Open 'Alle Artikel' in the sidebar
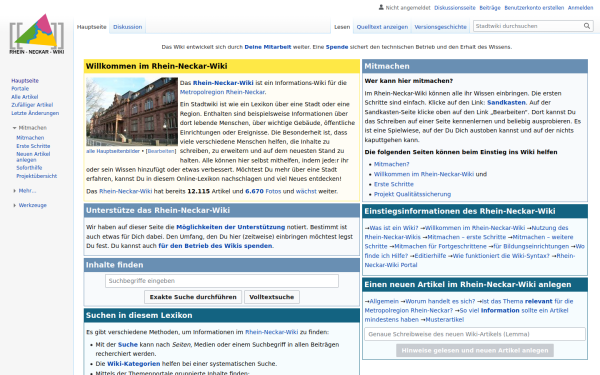 coord(24,97)
